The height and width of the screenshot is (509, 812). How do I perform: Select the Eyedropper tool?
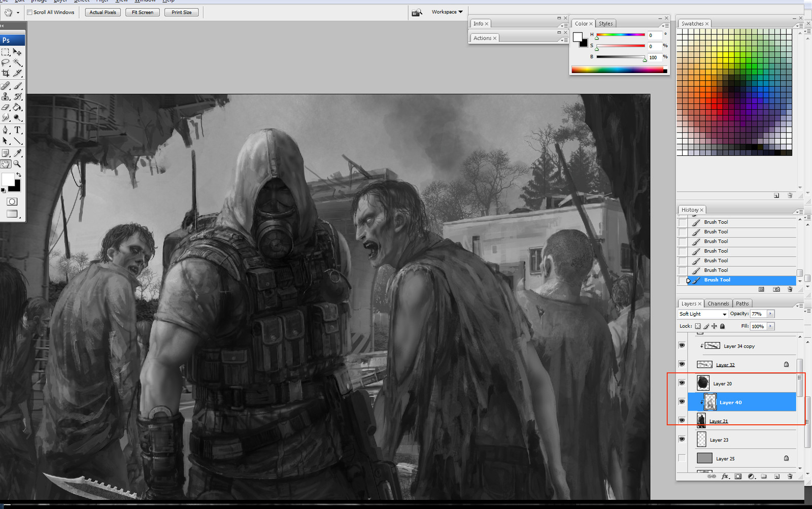[x=17, y=153]
